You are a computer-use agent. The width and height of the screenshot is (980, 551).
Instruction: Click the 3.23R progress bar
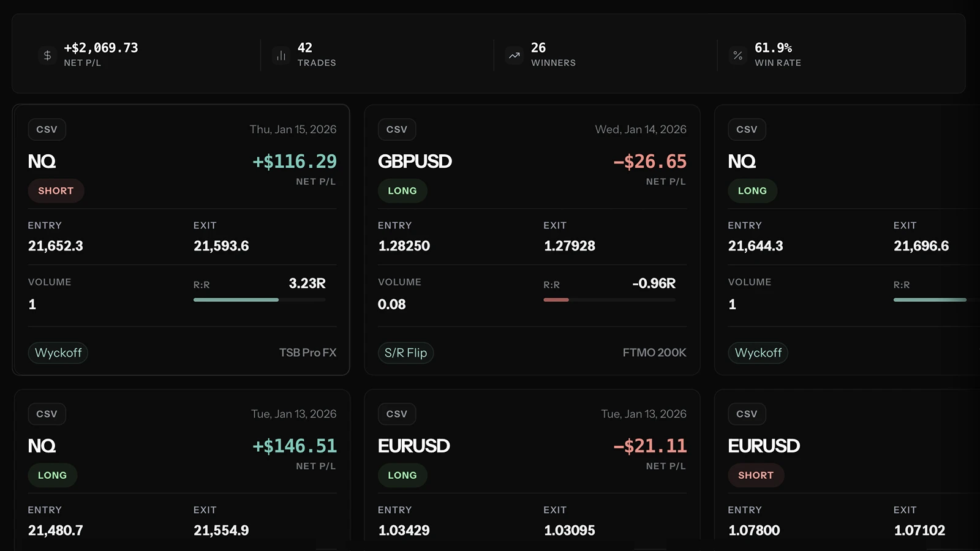[x=260, y=299]
